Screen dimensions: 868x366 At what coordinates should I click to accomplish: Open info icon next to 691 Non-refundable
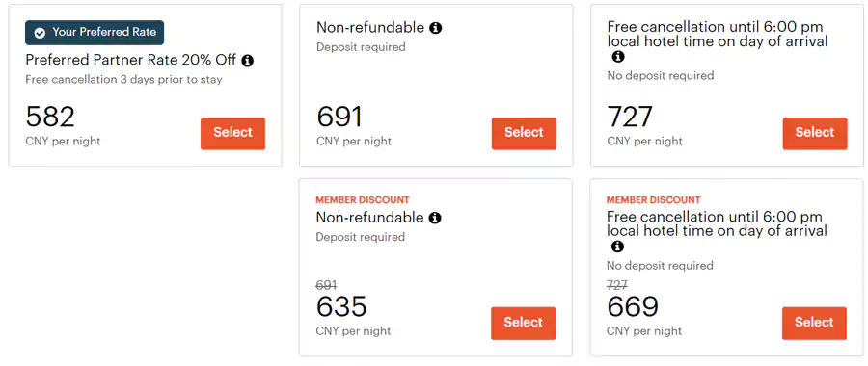[436, 28]
